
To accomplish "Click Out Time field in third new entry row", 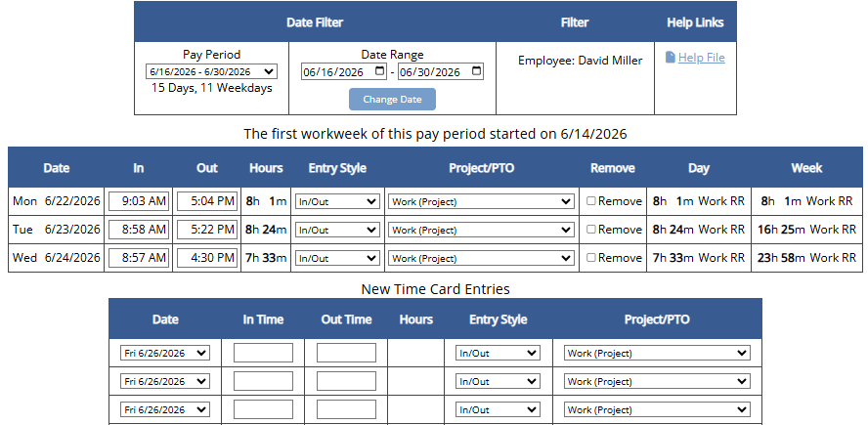I will click(x=346, y=409).
